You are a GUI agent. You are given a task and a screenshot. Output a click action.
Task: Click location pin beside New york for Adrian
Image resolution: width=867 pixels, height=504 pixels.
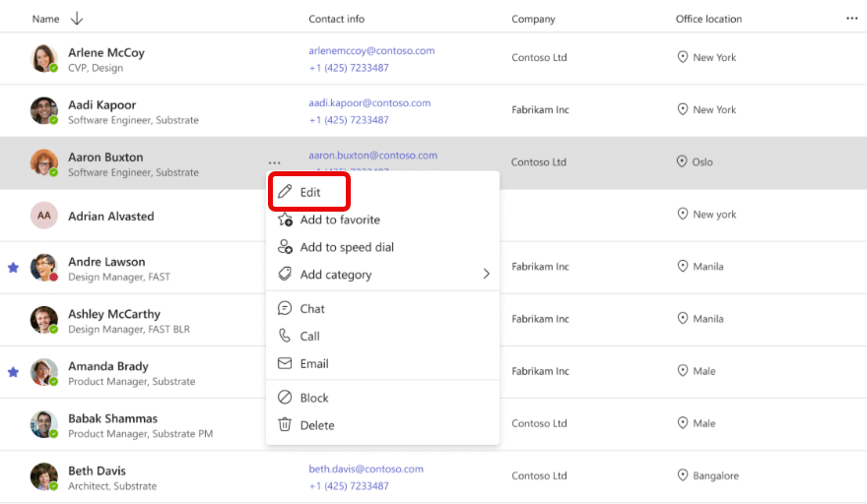pos(683,214)
